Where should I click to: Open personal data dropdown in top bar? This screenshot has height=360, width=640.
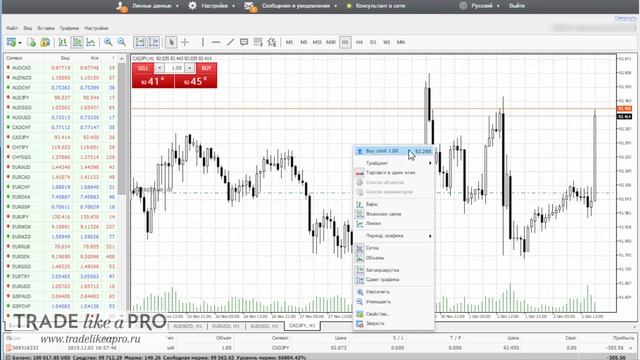click(148, 6)
